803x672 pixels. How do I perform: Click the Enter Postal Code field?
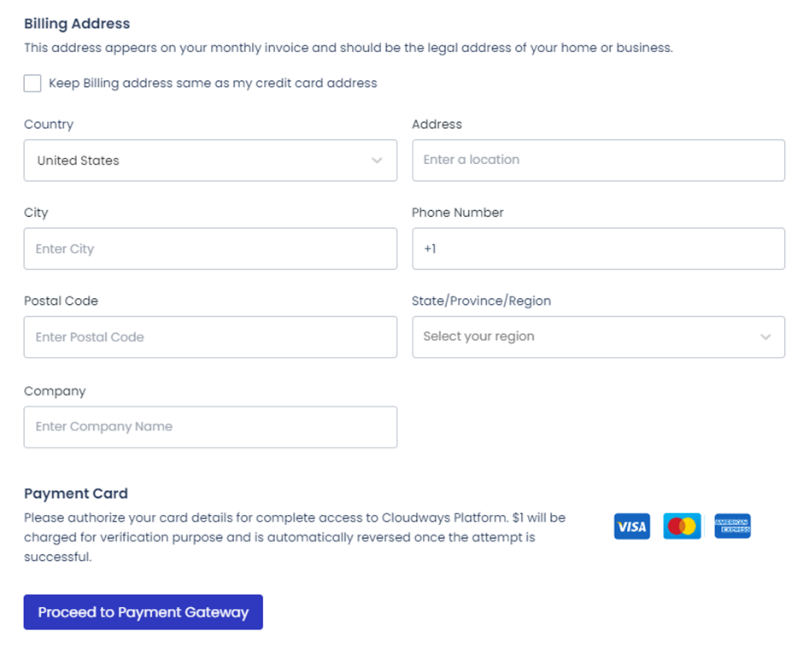pos(210,337)
